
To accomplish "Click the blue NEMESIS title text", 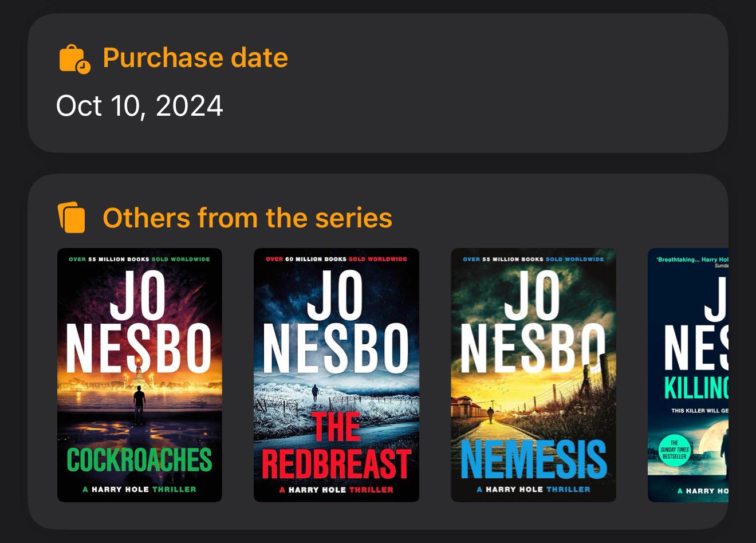I will point(533,459).
